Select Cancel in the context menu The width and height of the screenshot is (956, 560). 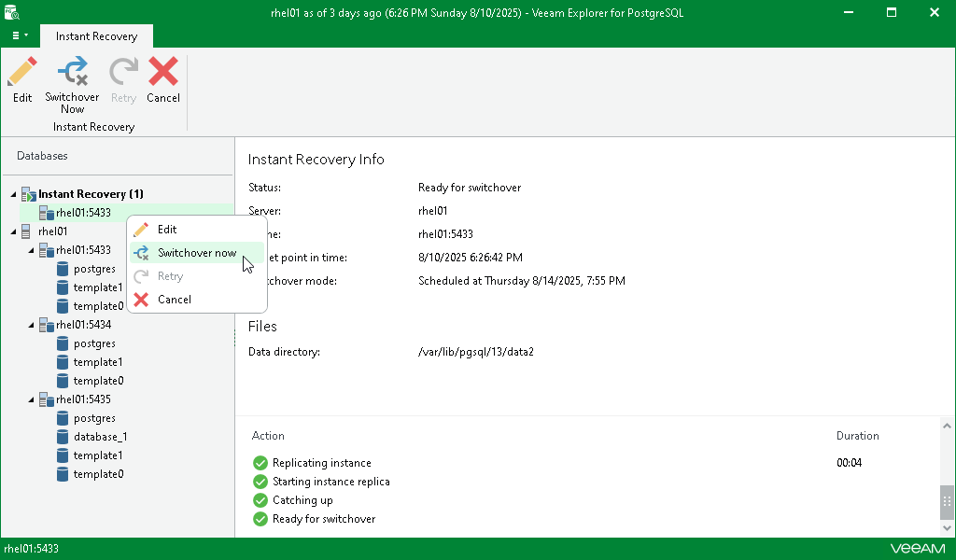click(175, 300)
